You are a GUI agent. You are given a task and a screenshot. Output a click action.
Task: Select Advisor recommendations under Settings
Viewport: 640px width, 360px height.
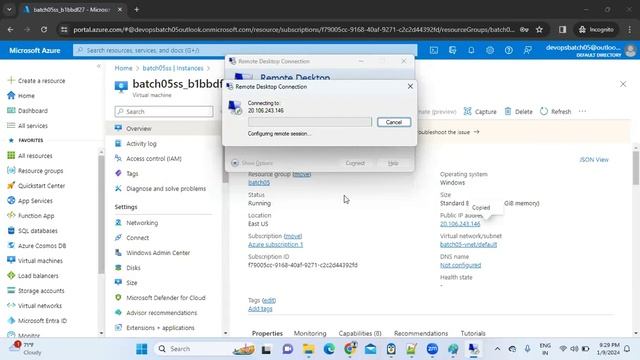[x=162, y=313]
